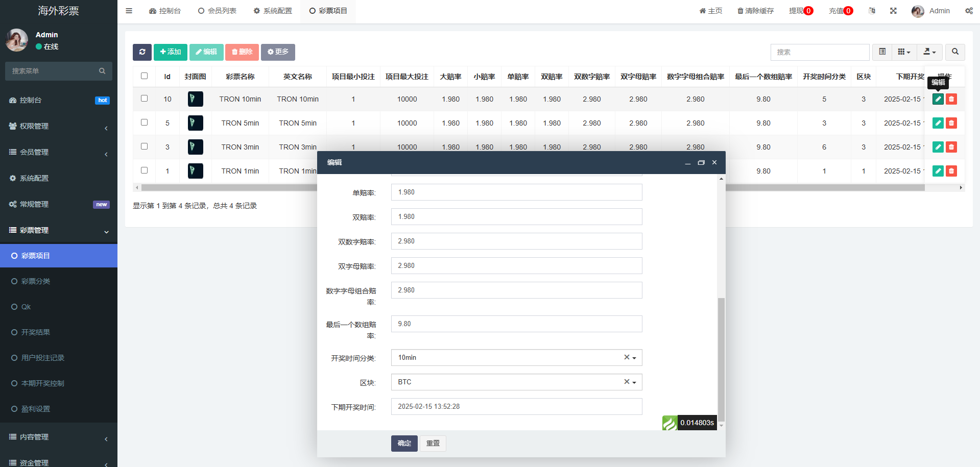Click the 重置 reset button
The height and width of the screenshot is (467, 980).
(433, 444)
